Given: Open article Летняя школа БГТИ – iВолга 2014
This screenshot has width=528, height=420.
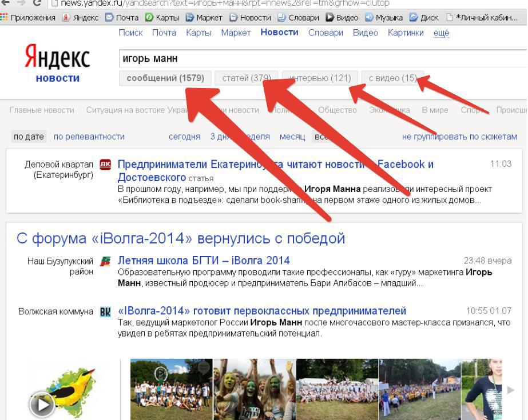Looking at the screenshot, I should click(x=204, y=261).
